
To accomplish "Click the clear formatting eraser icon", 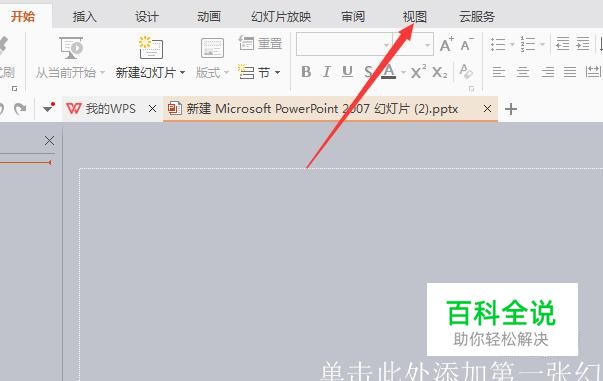I will tap(466, 72).
